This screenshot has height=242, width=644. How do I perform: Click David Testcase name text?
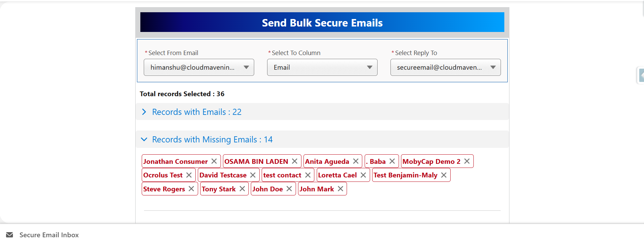coord(223,175)
